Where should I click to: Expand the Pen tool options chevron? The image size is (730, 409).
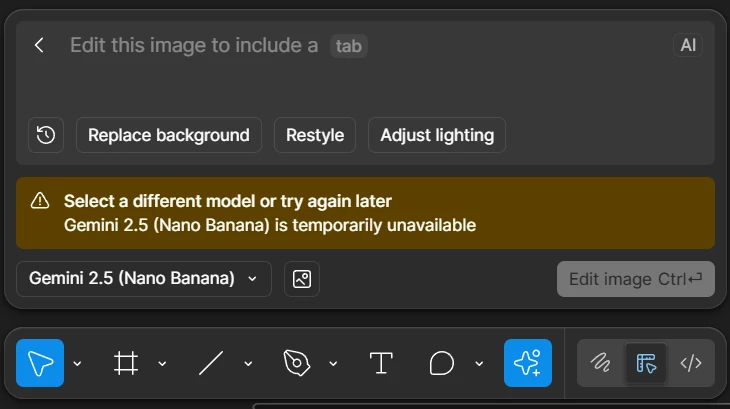(333, 363)
